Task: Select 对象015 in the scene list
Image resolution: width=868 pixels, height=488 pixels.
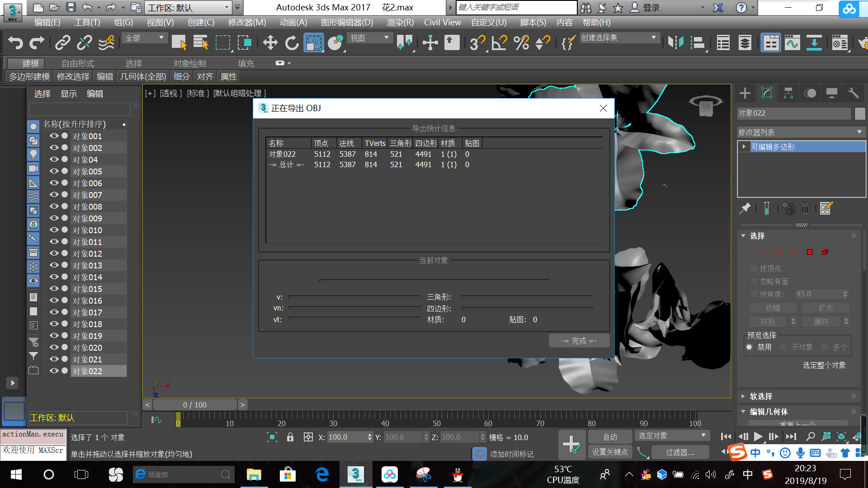Action: tap(87, 288)
